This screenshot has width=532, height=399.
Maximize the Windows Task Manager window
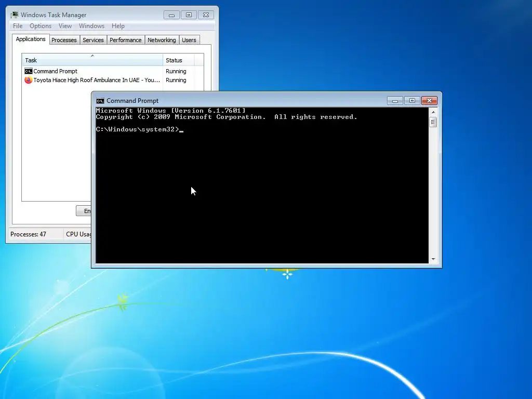[189, 15]
